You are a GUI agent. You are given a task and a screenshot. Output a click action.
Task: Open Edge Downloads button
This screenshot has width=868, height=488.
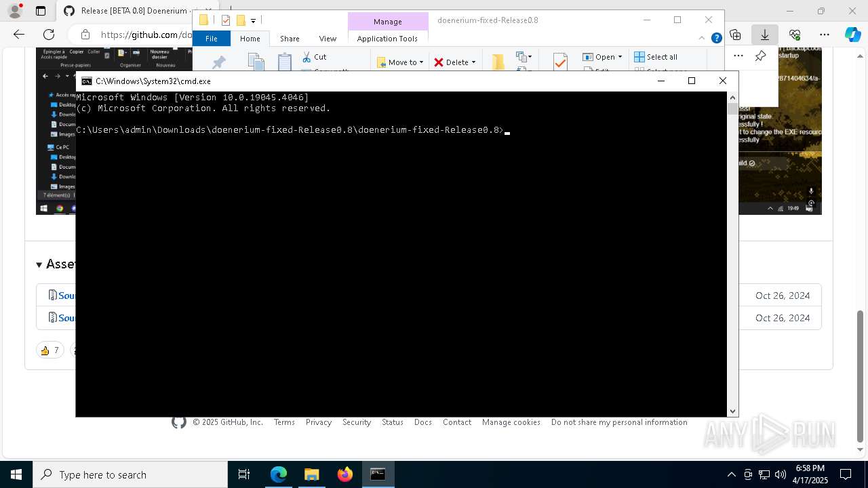click(765, 35)
